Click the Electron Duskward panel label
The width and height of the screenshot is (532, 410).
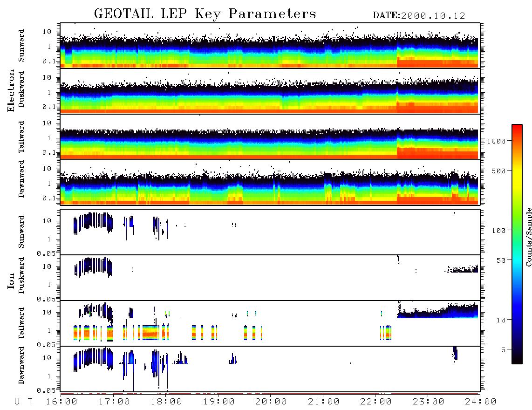coord(21,89)
